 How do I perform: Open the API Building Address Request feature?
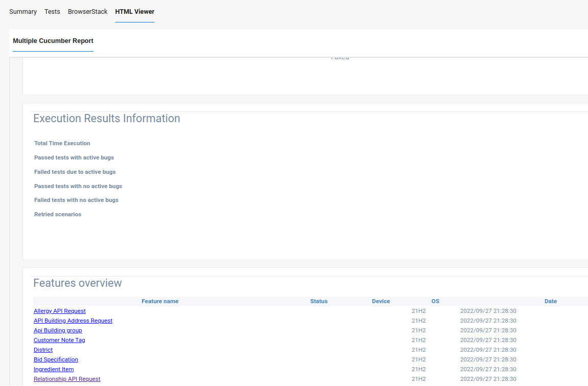click(73, 321)
